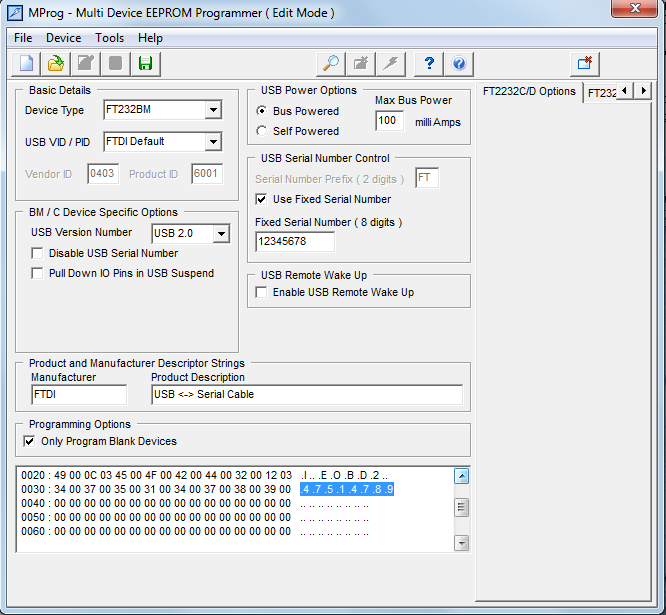The width and height of the screenshot is (666, 615).
Task: Click the hex dump scrollbar down arrow
Action: (x=461, y=543)
